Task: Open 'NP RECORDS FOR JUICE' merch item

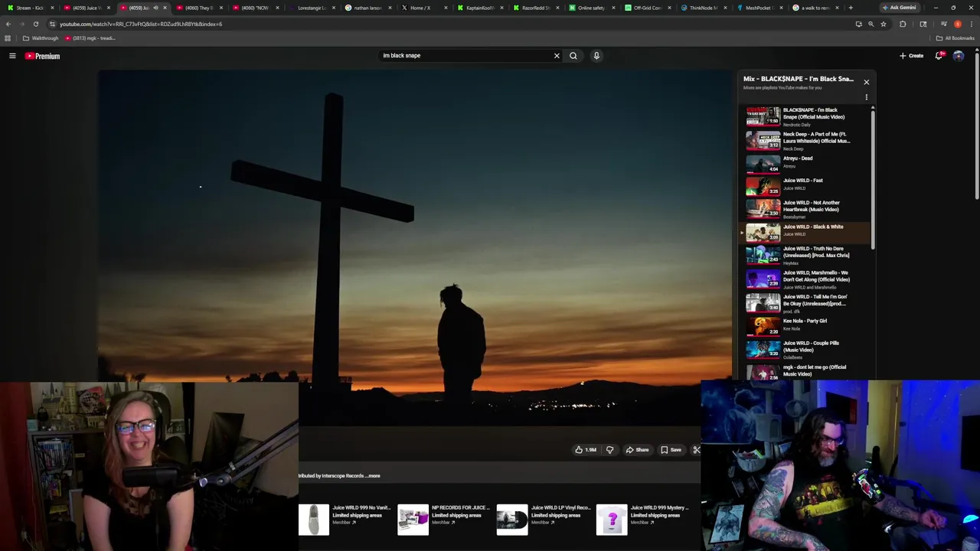Action: [x=444, y=519]
